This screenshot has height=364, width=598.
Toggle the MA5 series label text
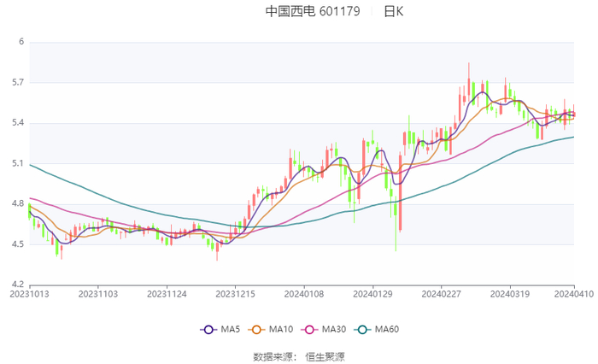pyautogui.click(x=231, y=330)
